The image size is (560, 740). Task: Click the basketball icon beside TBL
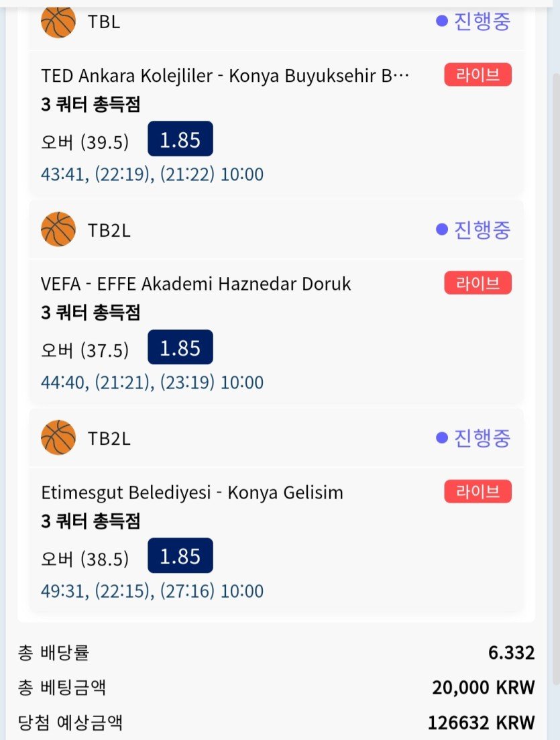(x=58, y=21)
